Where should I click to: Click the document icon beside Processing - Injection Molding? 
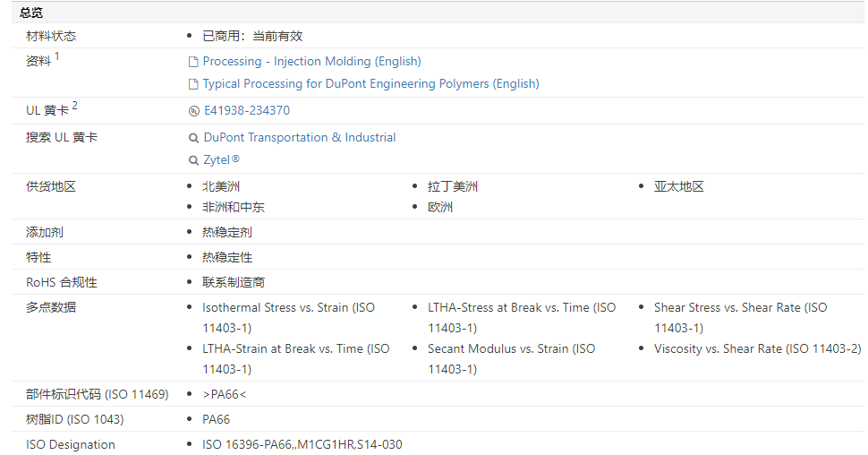[x=192, y=62]
